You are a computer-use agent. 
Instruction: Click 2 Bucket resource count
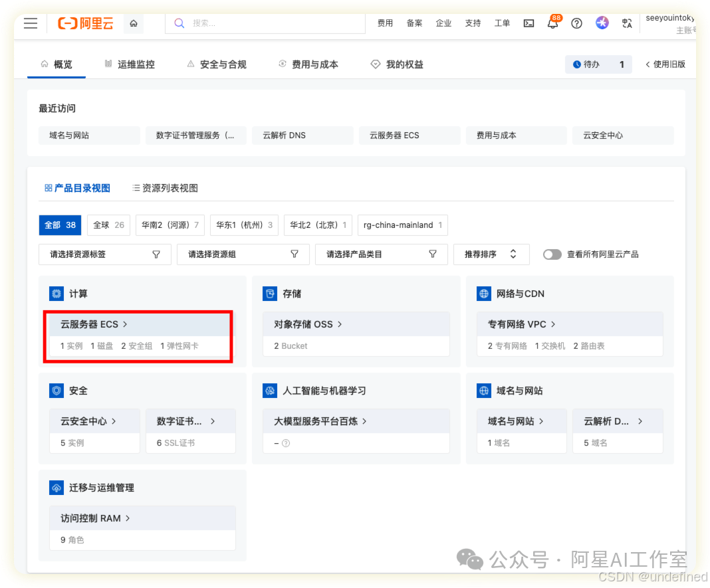click(291, 346)
